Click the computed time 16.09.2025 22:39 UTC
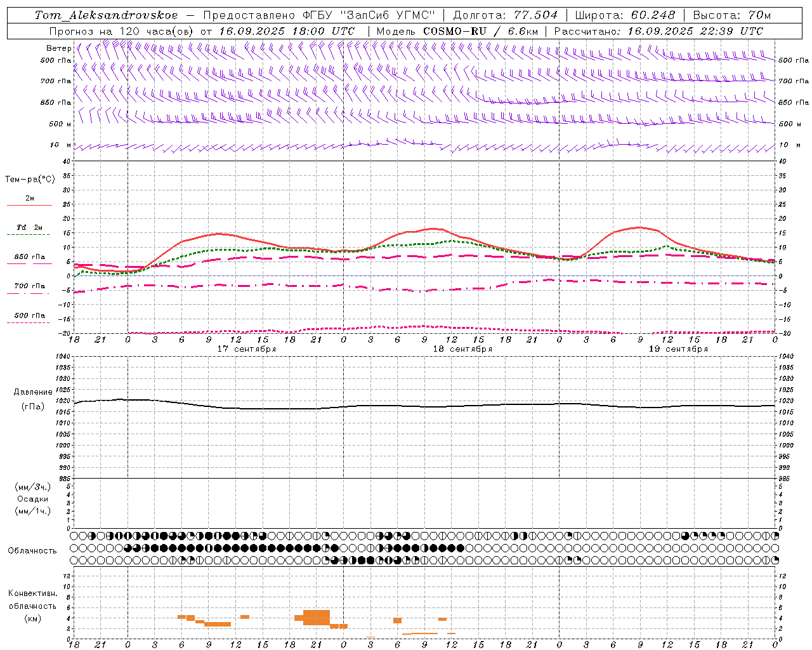The height and width of the screenshot is (650, 812). pos(695,31)
